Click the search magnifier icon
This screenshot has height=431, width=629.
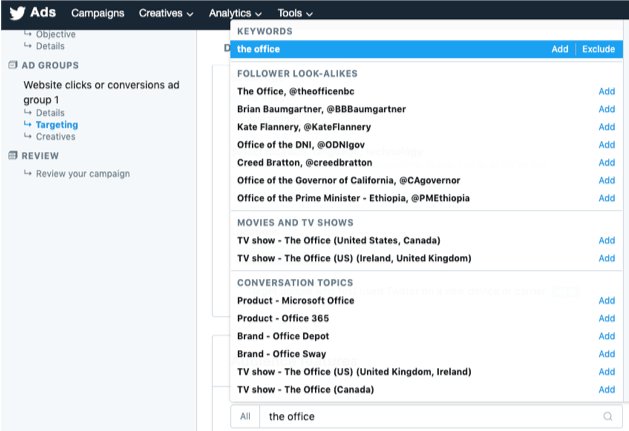pyautogui.click(x=608, y=417)
